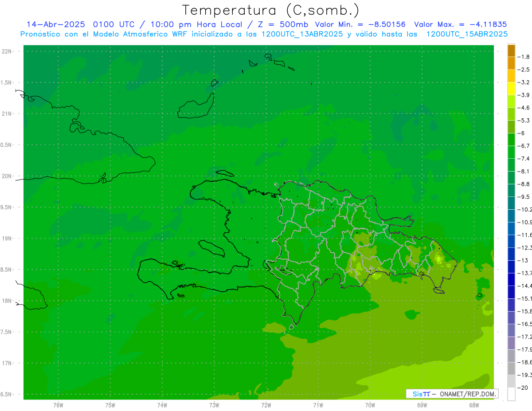Click 'Valor Max. = -4.11835' text
This screenshot has width=532, height=411.
click(x=460, y=24)
